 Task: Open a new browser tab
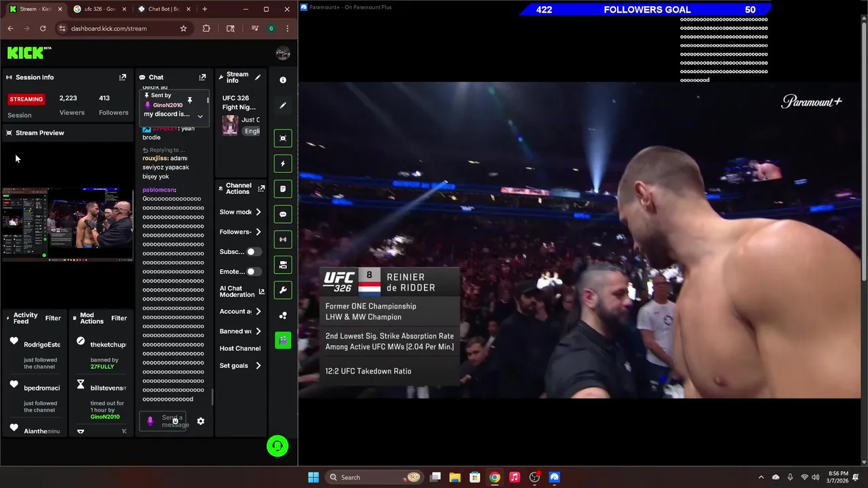pos(205,9)
